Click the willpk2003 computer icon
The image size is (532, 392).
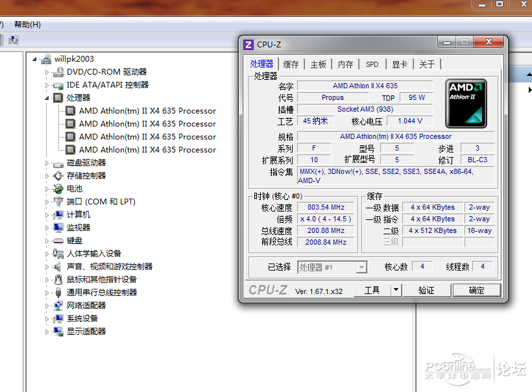point(46,59)
